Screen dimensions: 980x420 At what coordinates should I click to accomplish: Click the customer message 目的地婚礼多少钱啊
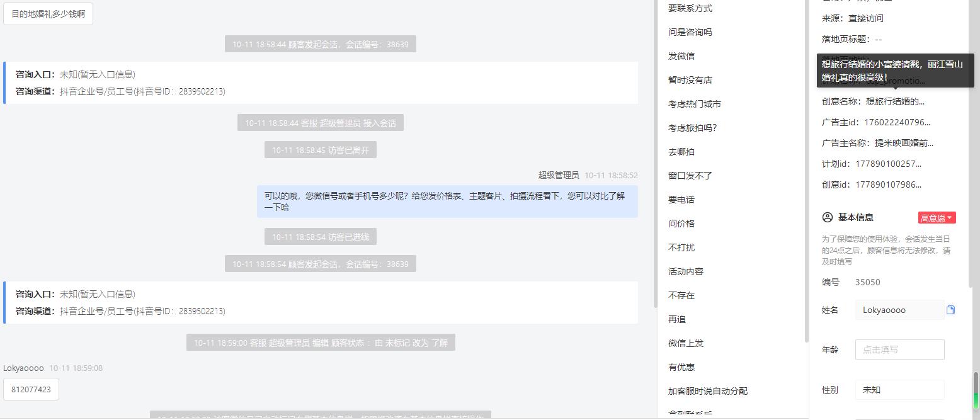pyautogui.click(x=48, y=14)
